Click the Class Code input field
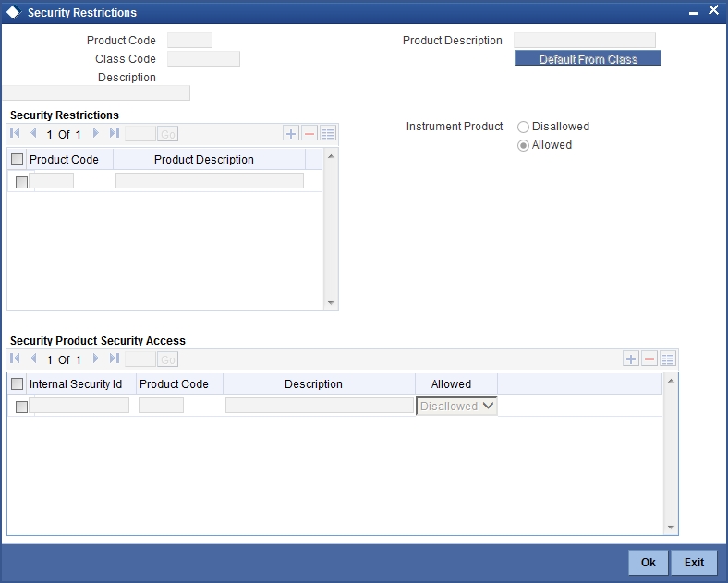The image size is (728, 583). [204, 59]
